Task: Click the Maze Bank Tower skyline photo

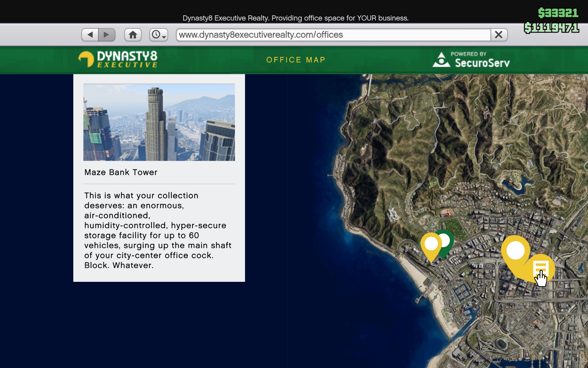Action: [159, 122]
